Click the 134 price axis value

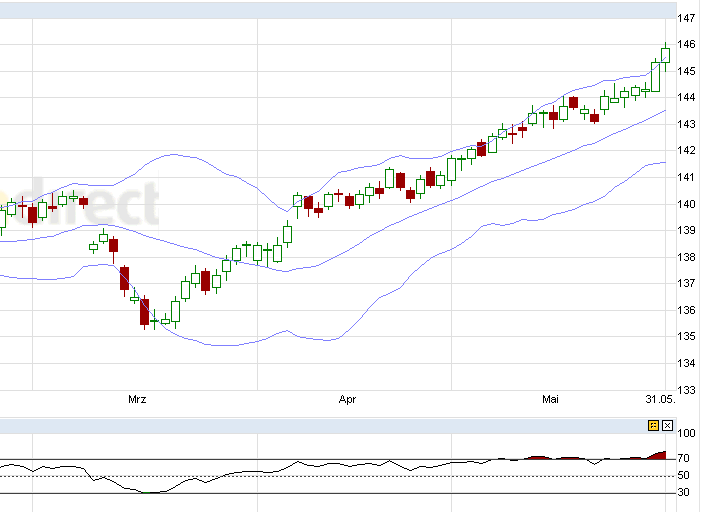(686, 363)
